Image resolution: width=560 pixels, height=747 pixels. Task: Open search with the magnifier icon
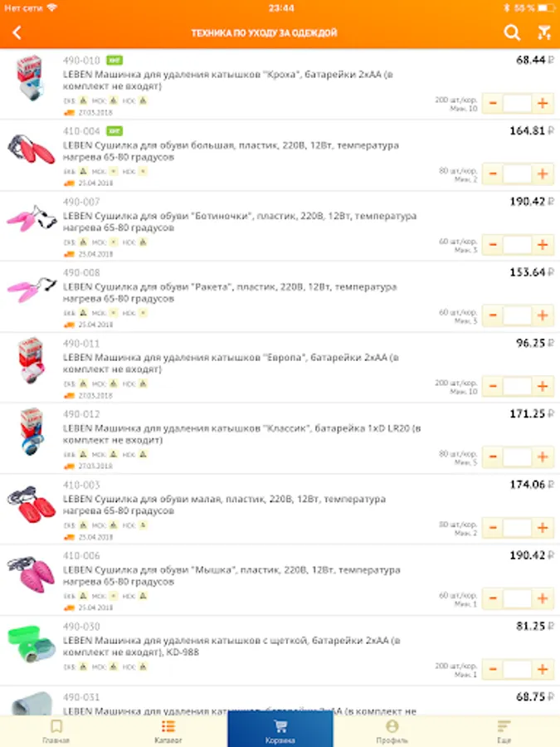pyautogui.click(x=513, y=33)
